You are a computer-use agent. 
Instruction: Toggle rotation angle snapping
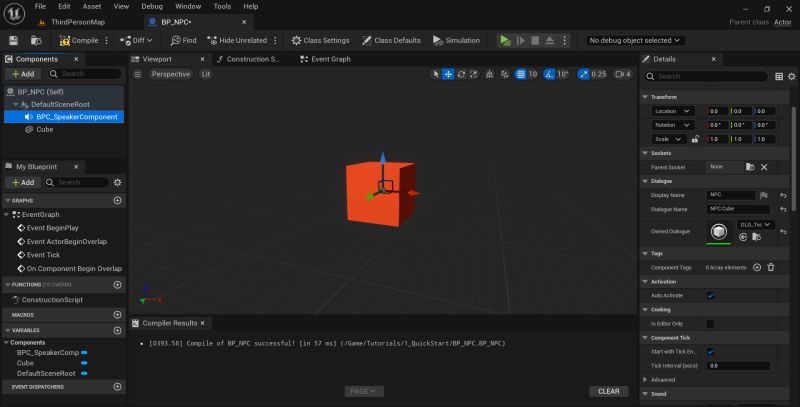click(x=549, y=74)
